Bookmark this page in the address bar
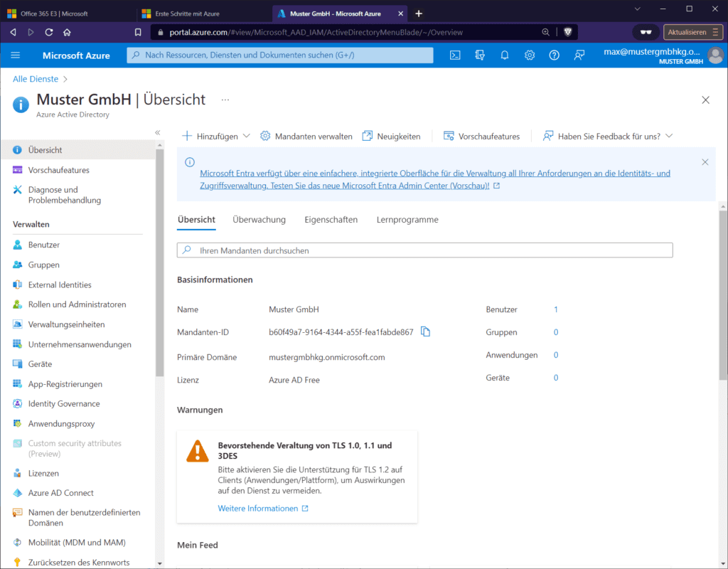 click(138, 32)
